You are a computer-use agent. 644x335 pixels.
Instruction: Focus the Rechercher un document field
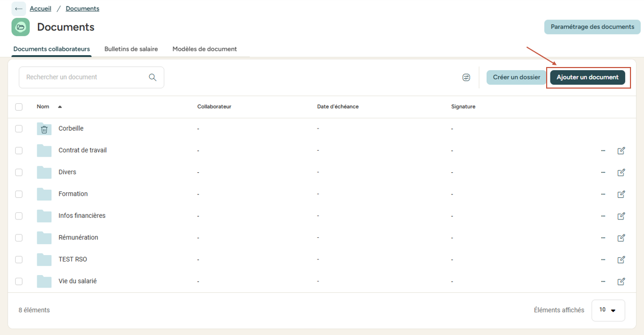coord(84,77)
